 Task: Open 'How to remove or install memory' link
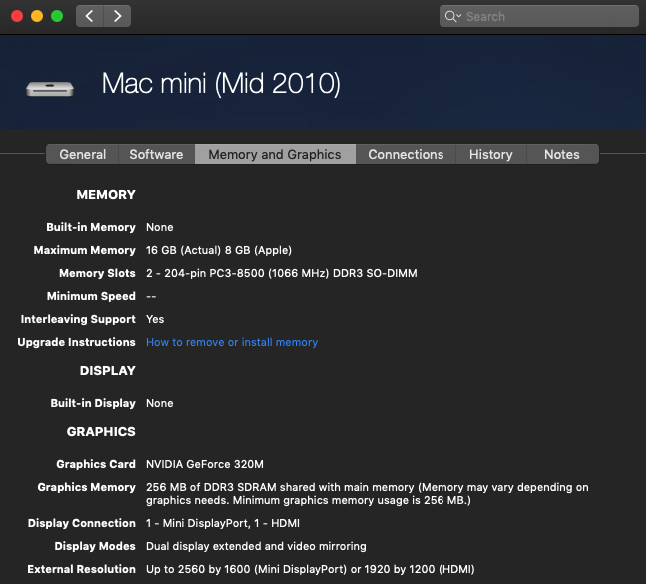coord(232,342)
